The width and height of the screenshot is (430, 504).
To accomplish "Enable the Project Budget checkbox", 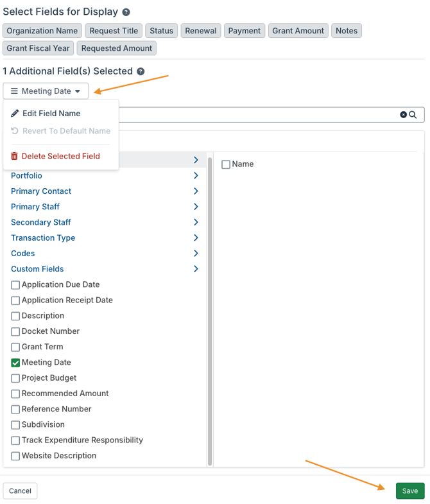I will click(x=15, y=378).
